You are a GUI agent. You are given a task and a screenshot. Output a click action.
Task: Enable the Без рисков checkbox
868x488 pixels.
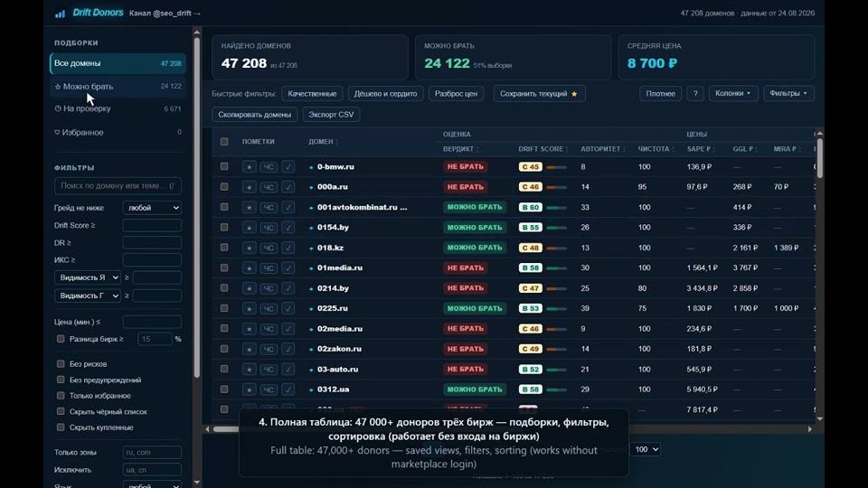point(61,363)
